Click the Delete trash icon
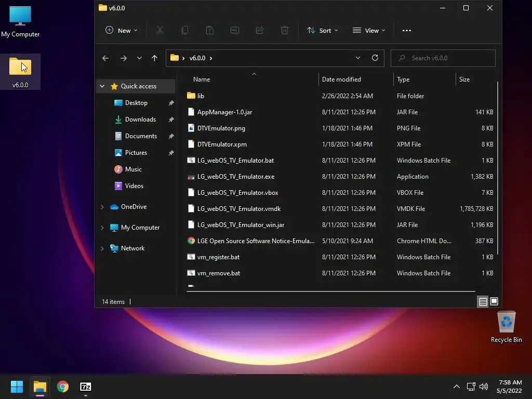 click(x=285, y=31)
